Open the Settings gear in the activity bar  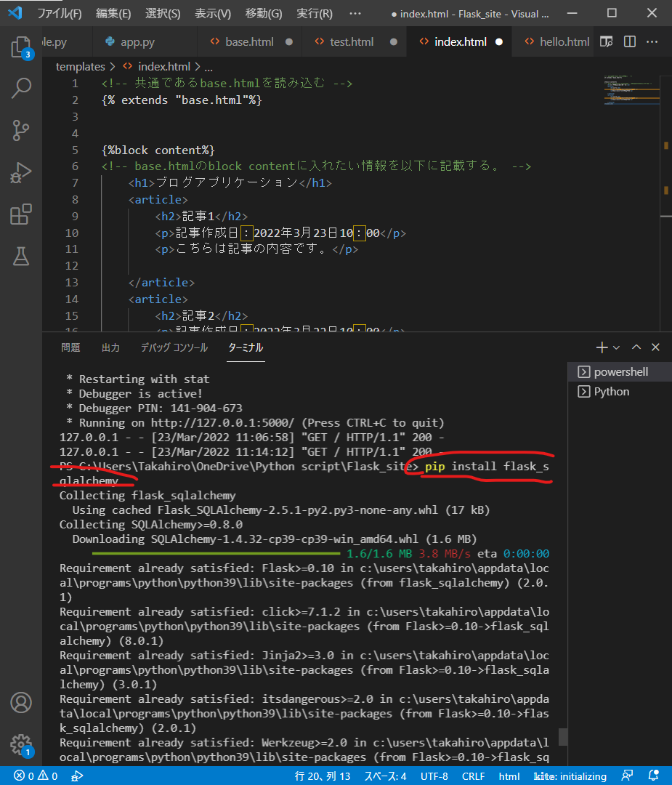[21, 745]
